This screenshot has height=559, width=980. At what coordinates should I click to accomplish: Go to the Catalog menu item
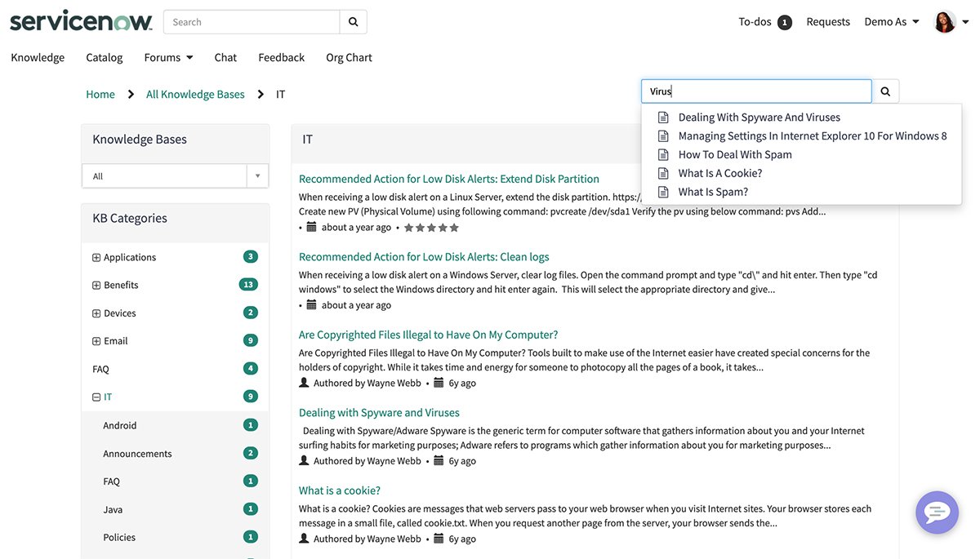coord(105,57)
